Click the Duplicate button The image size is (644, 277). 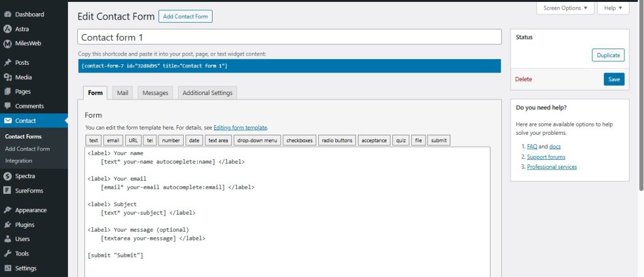608,55
